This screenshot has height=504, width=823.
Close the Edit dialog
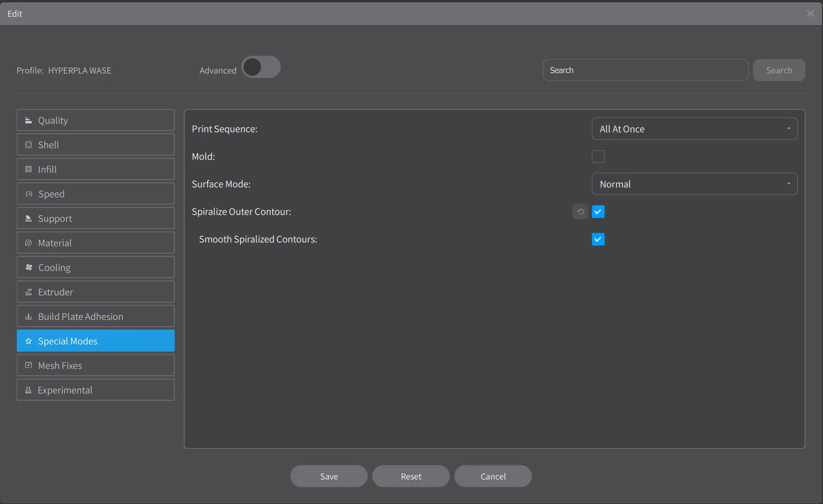(810, 14)
